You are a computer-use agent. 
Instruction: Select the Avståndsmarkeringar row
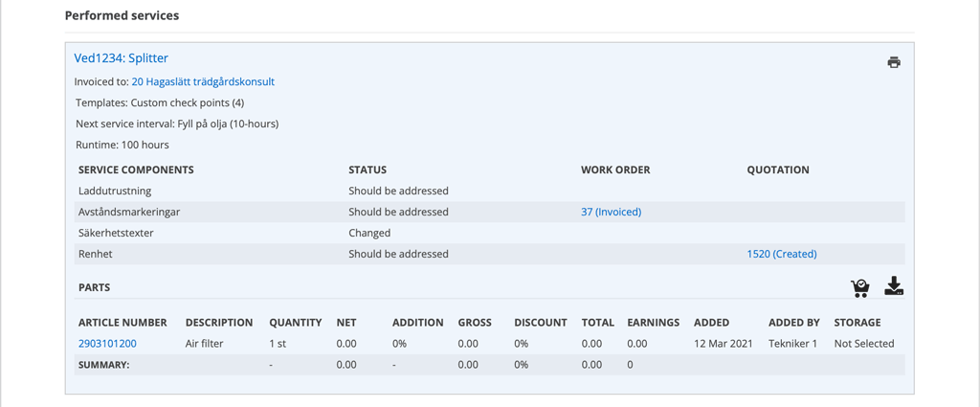coord(489,212)
